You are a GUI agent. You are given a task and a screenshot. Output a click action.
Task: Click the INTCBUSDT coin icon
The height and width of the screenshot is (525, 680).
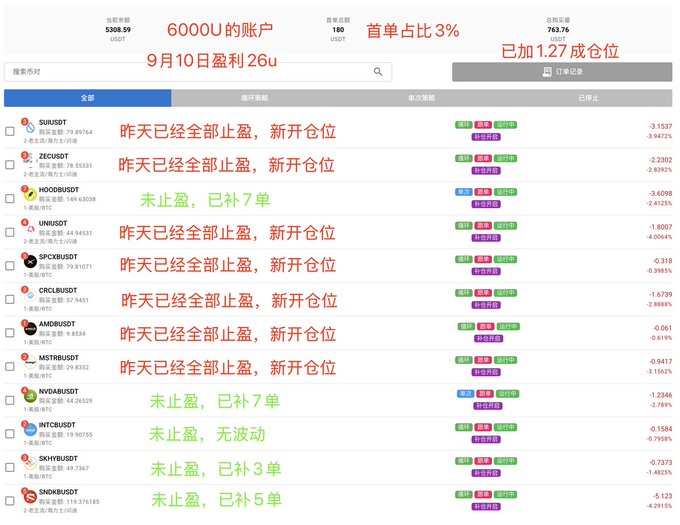click(30, 430)
